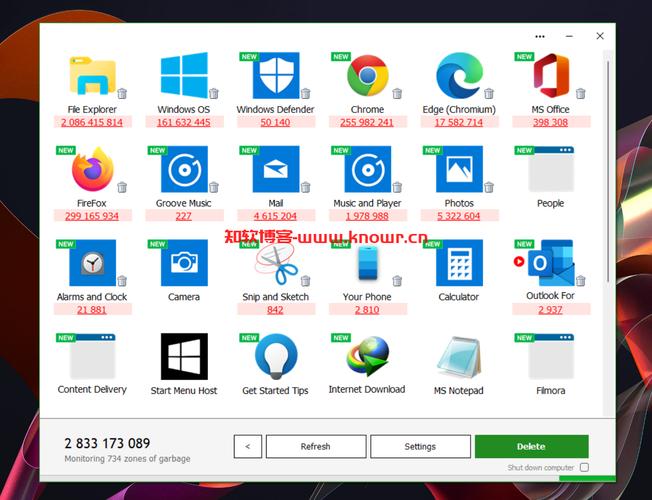Click the trash can beside File Explorer

click(x=122, y=94)
